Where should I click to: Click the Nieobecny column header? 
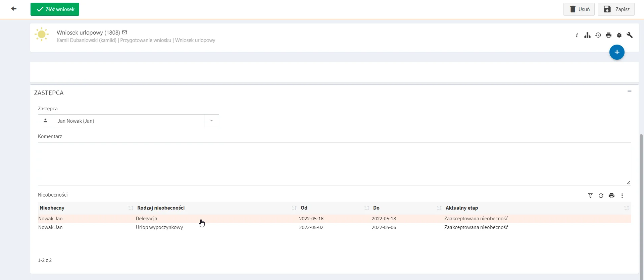click(52, 208)
